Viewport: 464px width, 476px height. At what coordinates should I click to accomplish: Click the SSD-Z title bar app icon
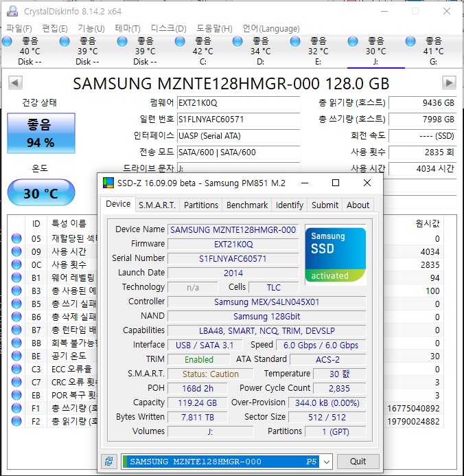(x=108, y=183)
